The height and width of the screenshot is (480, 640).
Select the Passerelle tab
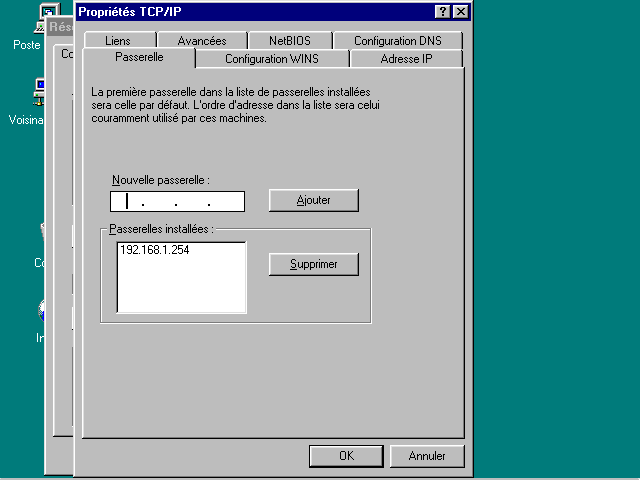point(139,58)
